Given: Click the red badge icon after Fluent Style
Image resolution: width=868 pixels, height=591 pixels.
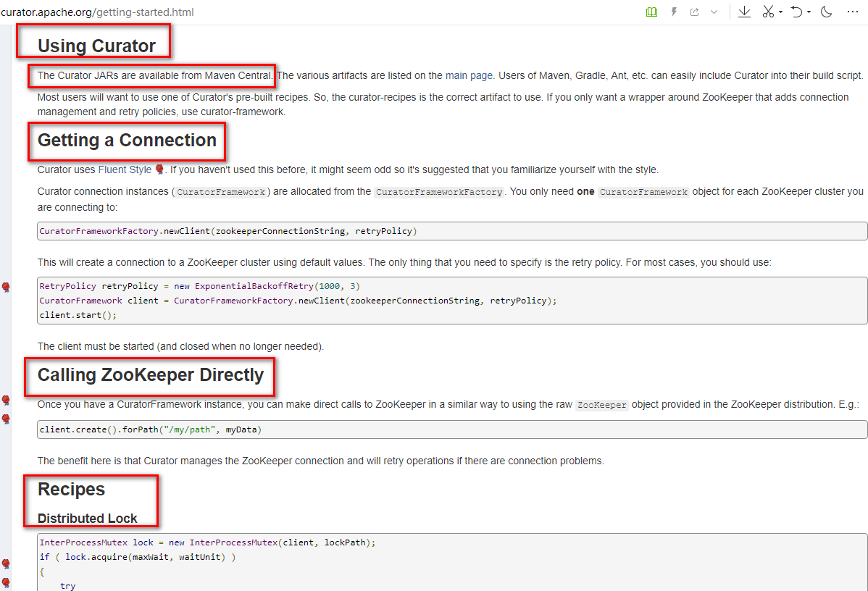Looking at the screenshot, I should [159, 169].
